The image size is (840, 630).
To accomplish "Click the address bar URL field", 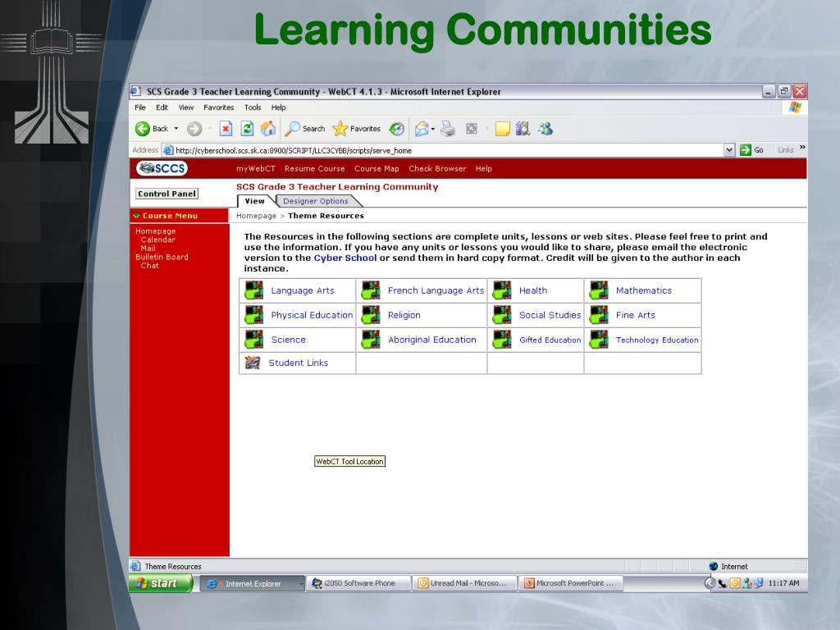I will [x=442, y=150].
